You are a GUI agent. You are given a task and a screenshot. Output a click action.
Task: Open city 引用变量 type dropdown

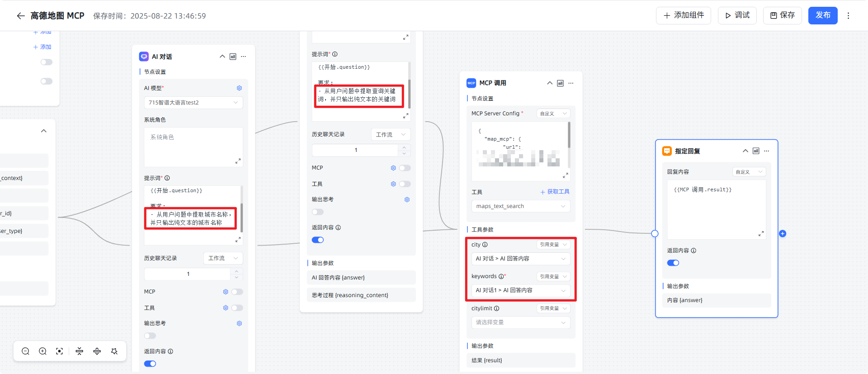553,245
